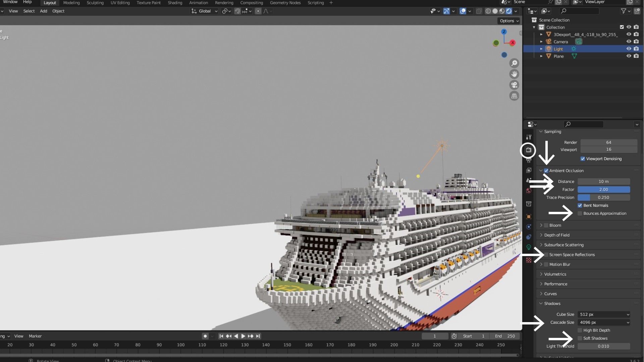Image resolution: width=644 pixels, height=362 pixels.
Task: Enable the Soft Shadows checkbox
Action: (x=580, y=339)
